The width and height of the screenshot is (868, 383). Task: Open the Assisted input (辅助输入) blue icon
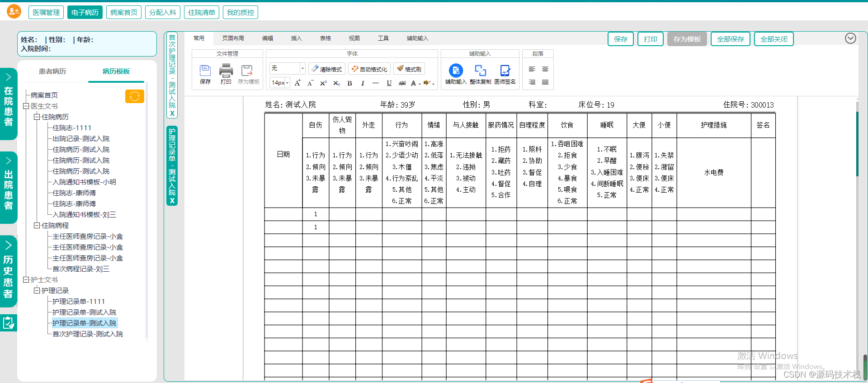pos(456,74)
